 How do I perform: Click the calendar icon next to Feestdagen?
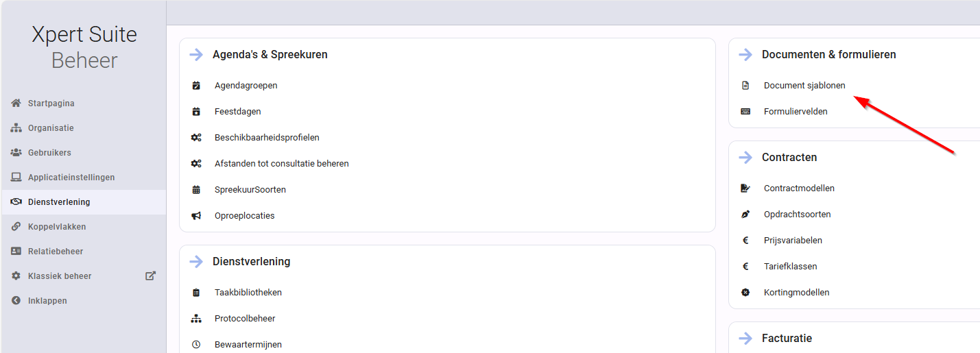pyautogui.click(x=196, y=112)
